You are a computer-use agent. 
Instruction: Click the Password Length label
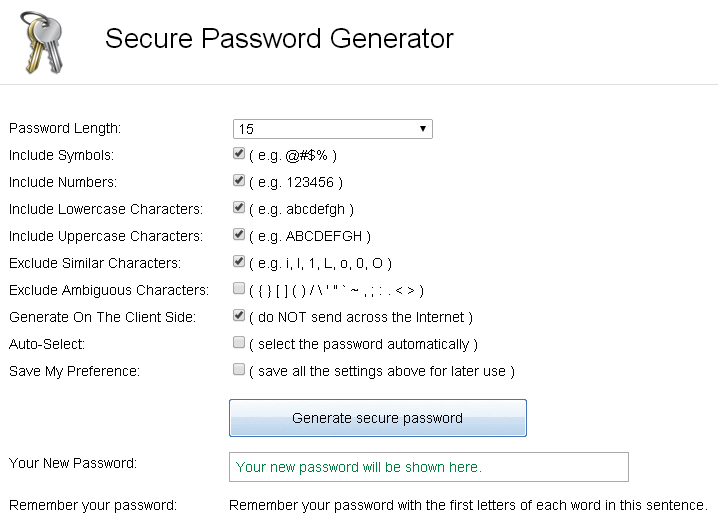point(65,129)
